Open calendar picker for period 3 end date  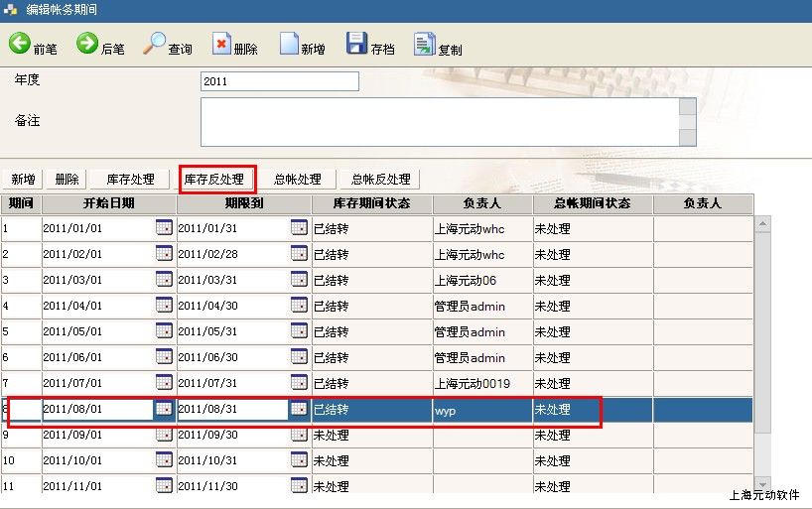tap(299, 280)
